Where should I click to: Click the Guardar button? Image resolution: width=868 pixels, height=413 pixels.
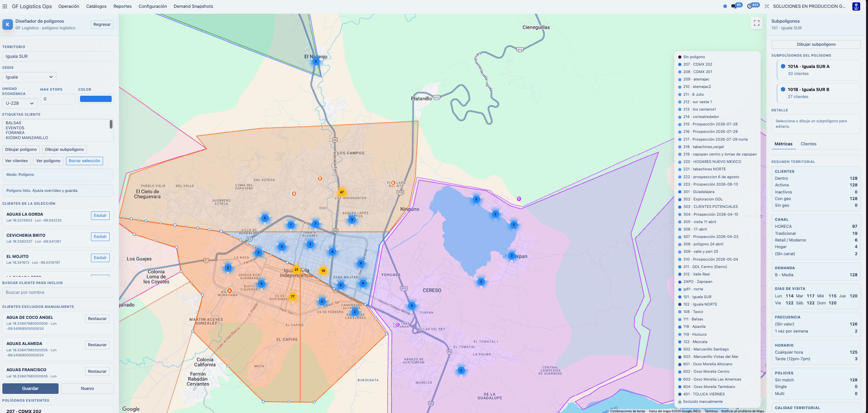[x=30, y=388]
